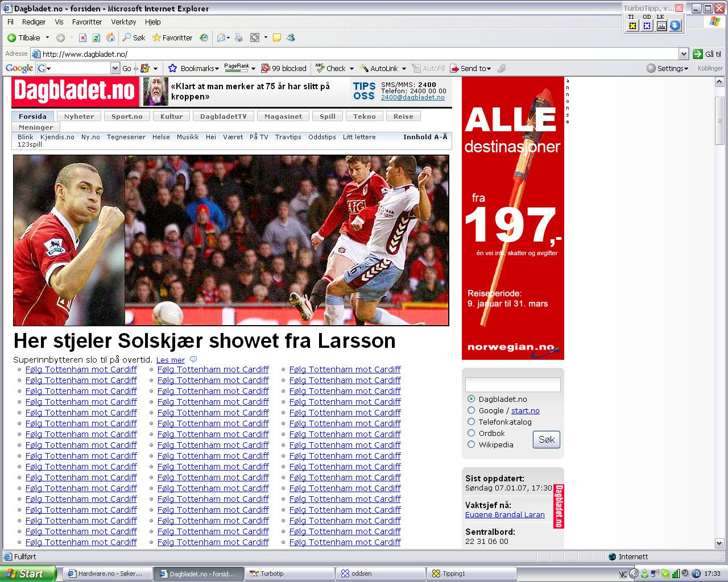Click the Google toolbar Go button

tap(127, 68)
